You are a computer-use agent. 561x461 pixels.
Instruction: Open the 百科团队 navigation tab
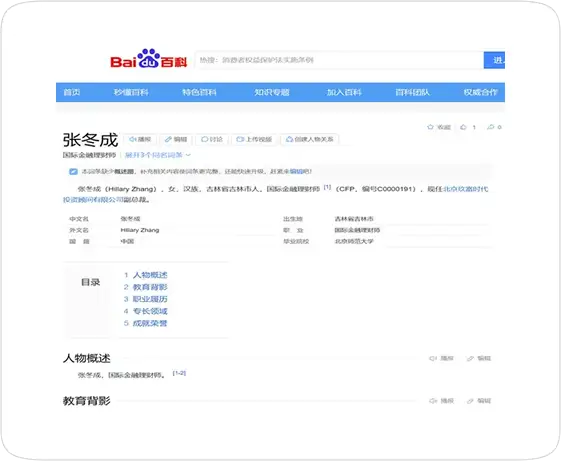pos(412,92)
